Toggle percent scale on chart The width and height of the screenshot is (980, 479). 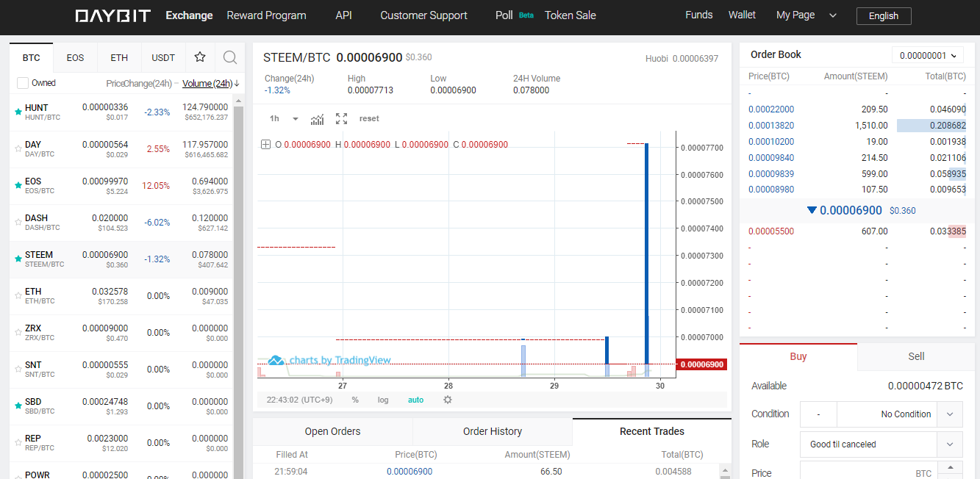tap(355, 400)
